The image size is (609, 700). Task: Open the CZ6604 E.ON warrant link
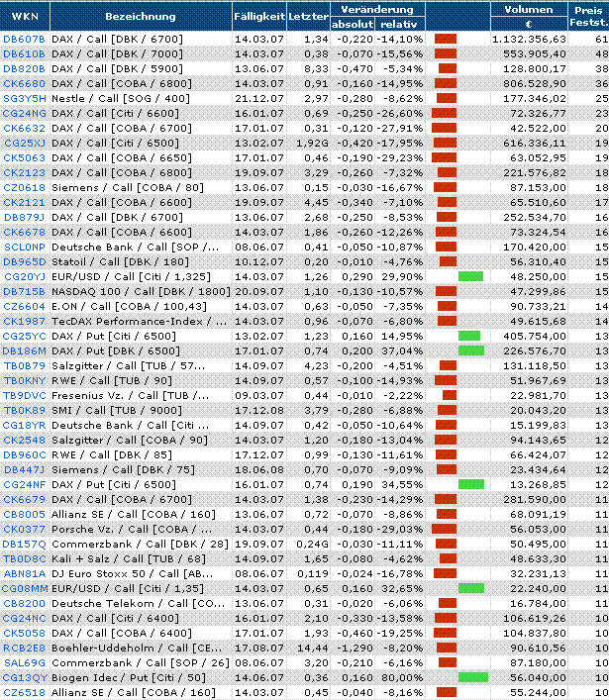[x=24, y=307]
